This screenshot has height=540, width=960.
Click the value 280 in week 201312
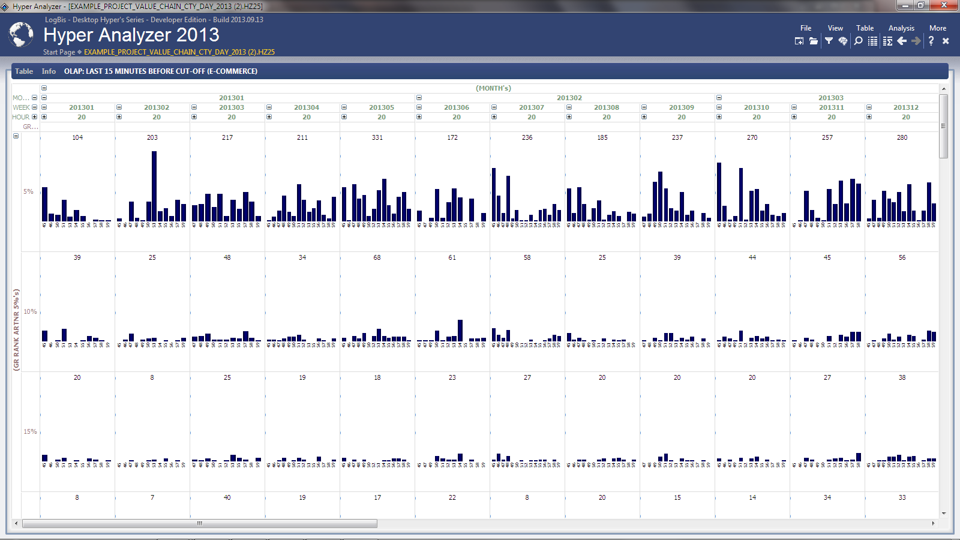click(x=902, y=138)
